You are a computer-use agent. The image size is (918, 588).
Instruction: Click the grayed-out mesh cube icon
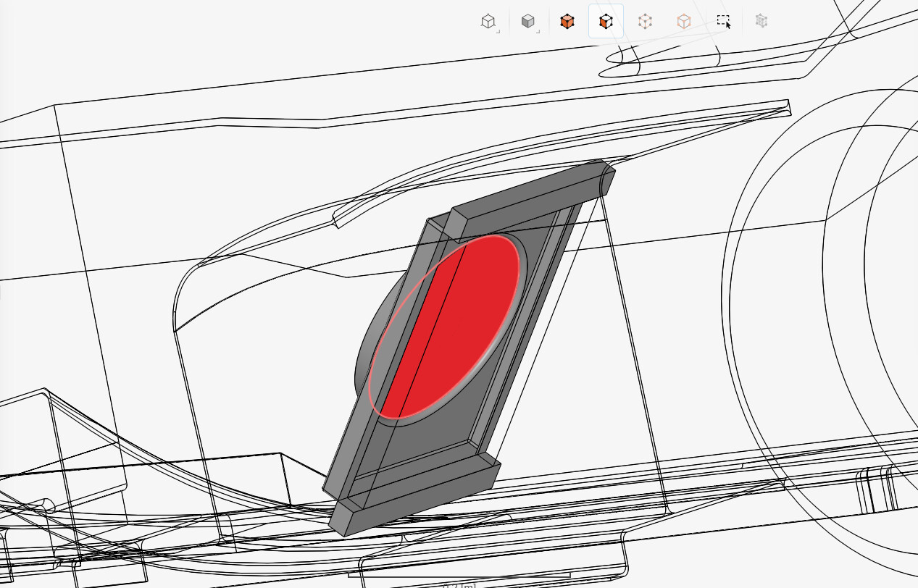(761, 21)
